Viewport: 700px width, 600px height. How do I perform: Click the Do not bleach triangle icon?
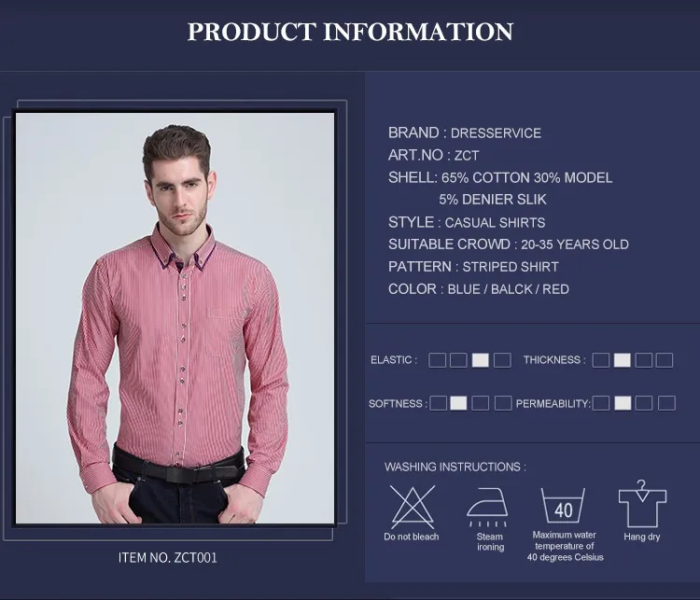point(412,507)
